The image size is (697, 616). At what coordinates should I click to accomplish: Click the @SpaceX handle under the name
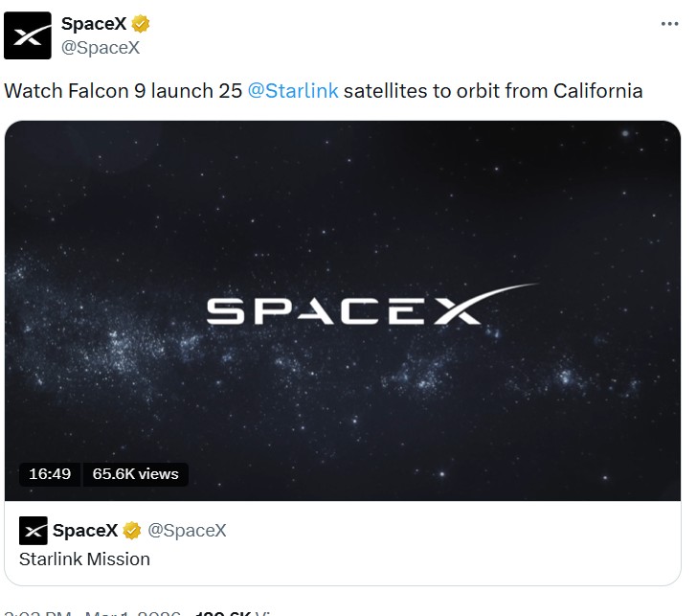[x=100, y=47]
